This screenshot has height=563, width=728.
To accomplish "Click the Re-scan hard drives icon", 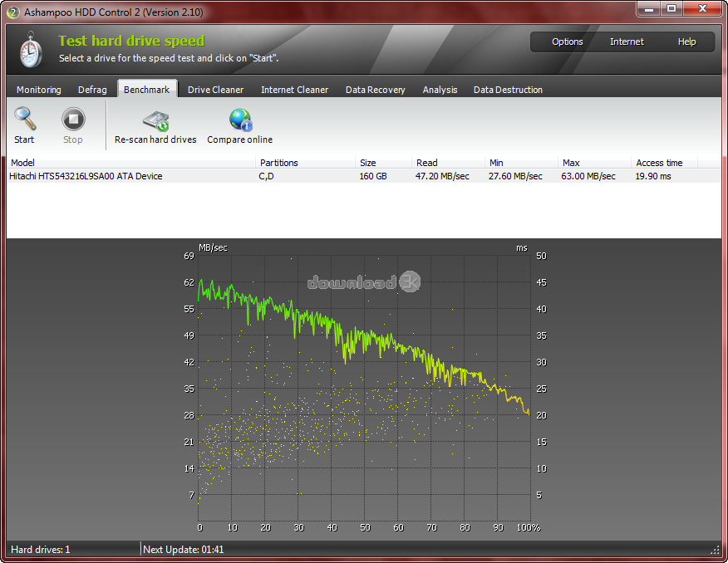I will (x=156, y=120).
